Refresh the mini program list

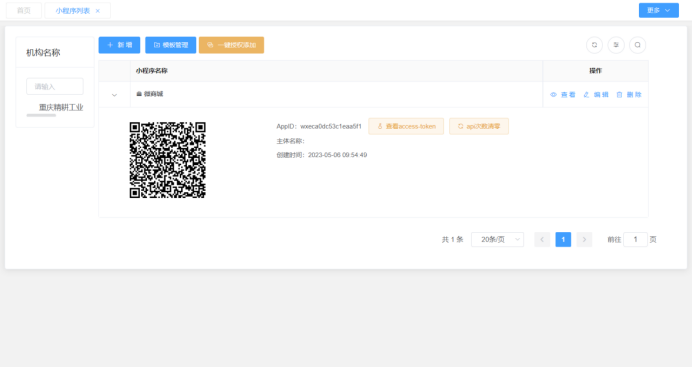tap(594, 45)
